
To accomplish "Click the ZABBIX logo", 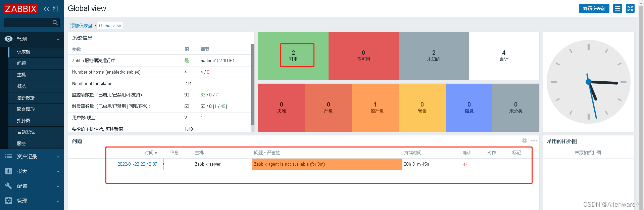I will [20, 9].
